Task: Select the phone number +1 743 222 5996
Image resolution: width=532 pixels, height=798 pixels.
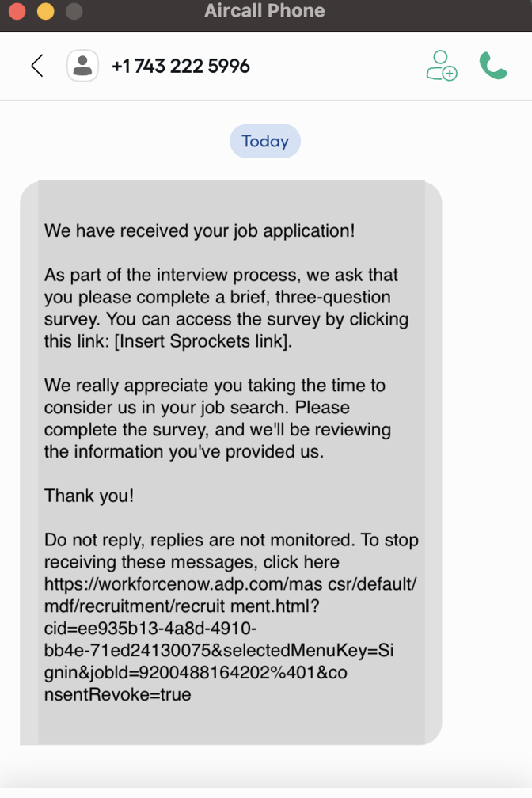Action: point(180,66)
